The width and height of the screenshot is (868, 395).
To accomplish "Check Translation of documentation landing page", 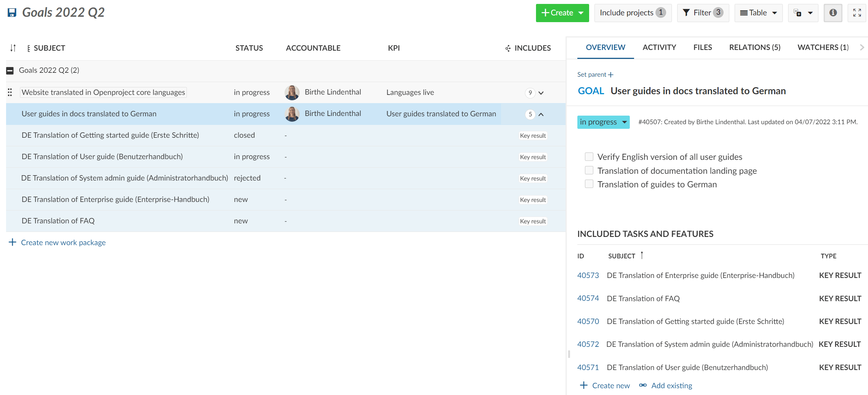I will (589, 170).
